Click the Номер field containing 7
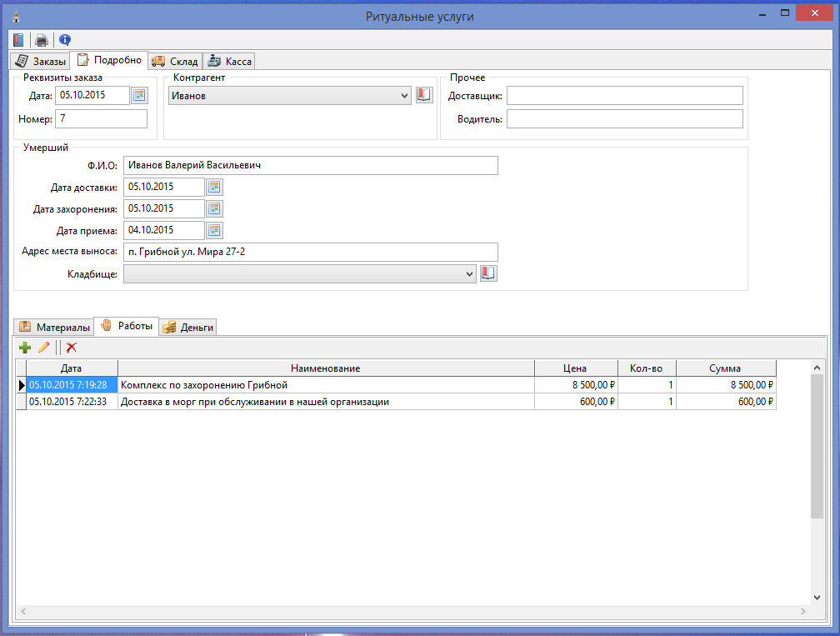The image size is (840, 636). tap(102, 118)
